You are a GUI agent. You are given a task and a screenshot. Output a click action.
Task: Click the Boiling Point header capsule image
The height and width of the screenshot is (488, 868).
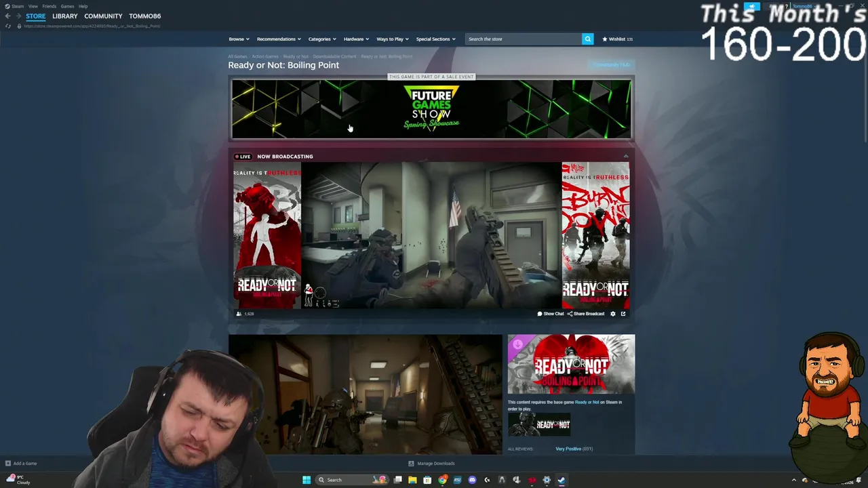571,364
